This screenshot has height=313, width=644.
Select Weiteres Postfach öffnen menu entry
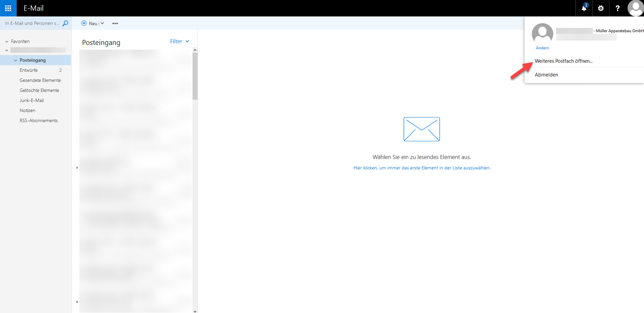click(x=563, y=61)
